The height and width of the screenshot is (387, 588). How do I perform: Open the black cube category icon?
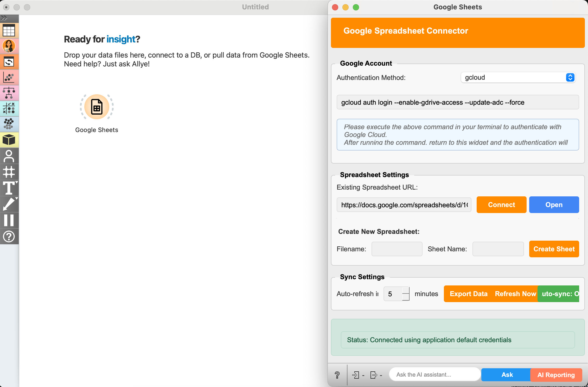click(x=9, y=140)
